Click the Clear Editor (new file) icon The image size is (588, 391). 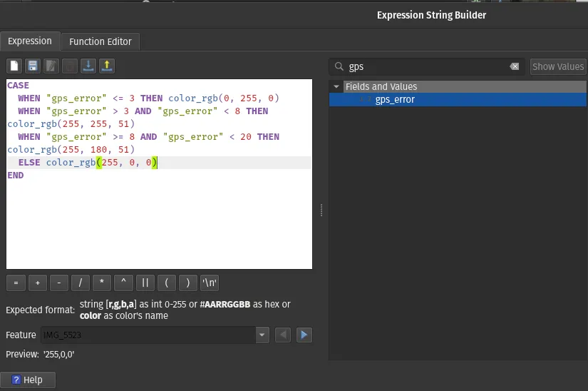(x=14, y=66)
